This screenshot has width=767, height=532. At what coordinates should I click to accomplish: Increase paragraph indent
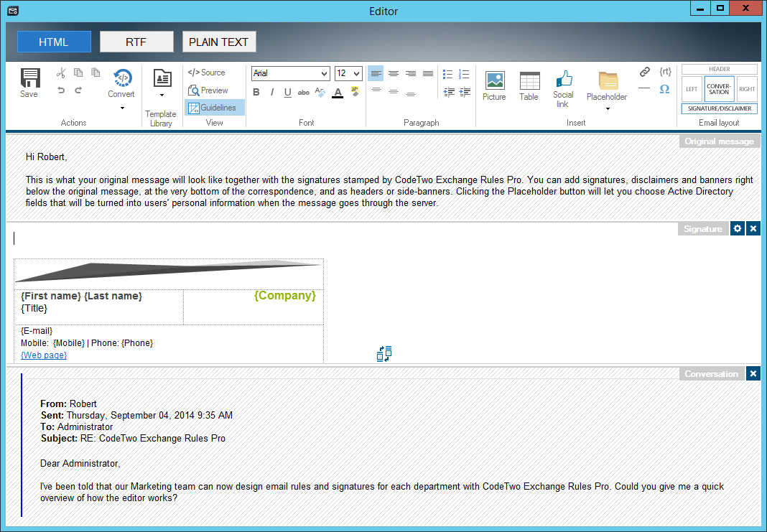465,91
